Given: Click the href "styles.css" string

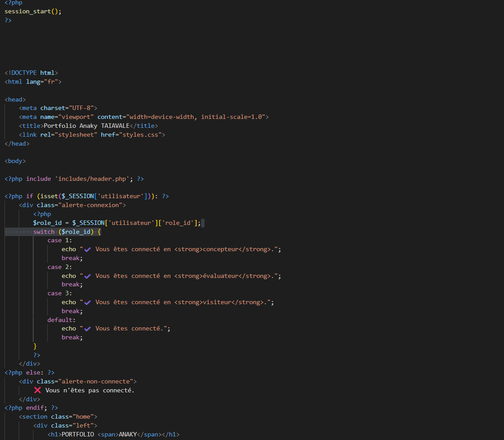Looking at the screenshot, I should point(140,134).
